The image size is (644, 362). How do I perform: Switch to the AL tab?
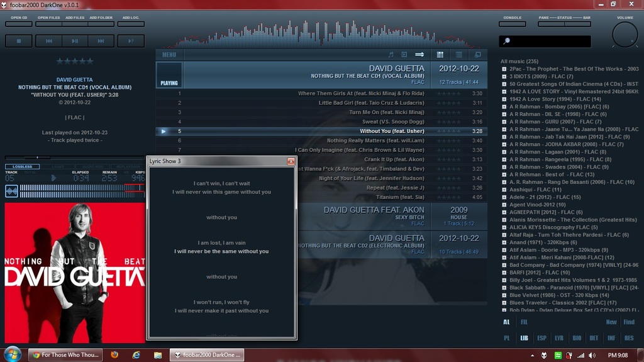506,322
